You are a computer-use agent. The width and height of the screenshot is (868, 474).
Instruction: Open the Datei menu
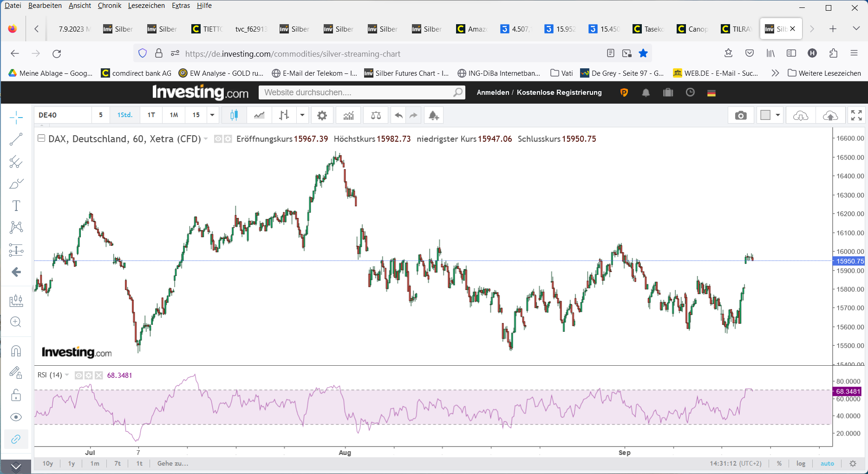pos(13,6)
